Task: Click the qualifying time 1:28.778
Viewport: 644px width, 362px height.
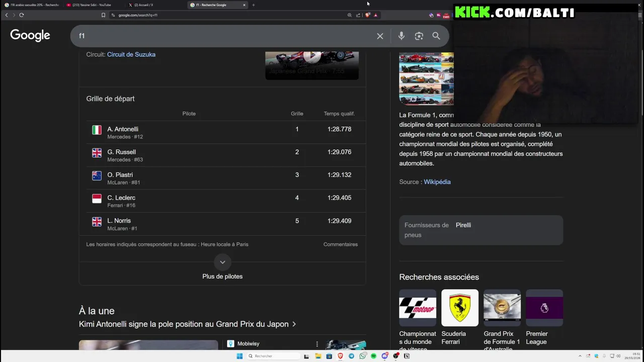Action: [x=339, y=129]
